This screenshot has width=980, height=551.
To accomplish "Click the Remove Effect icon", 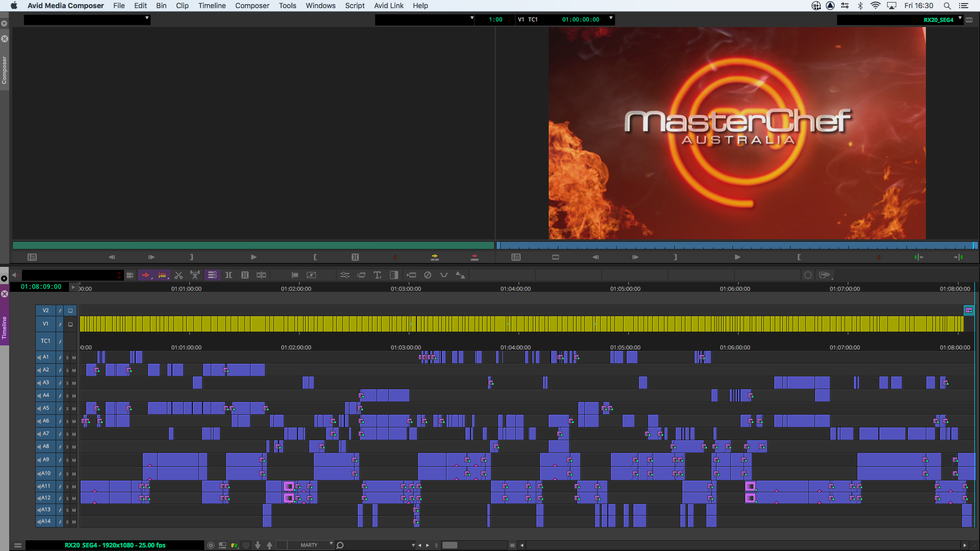I will tap(428, 275).
